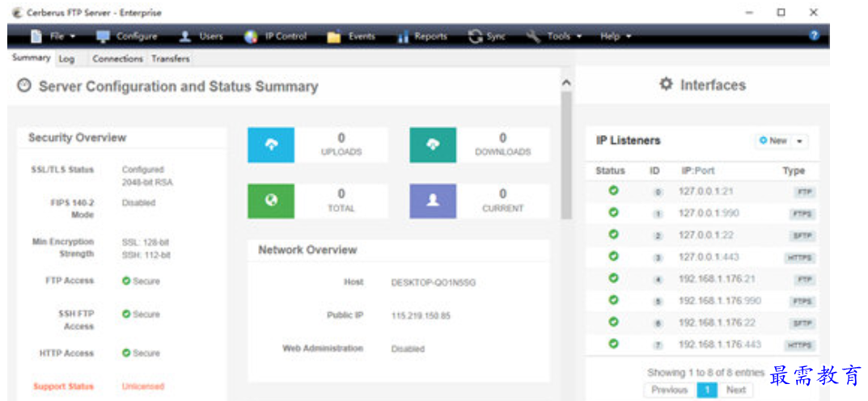Click the status icon for 192.168.1.176:22
The width and height of the screenshot is (868, 401).
613,322
